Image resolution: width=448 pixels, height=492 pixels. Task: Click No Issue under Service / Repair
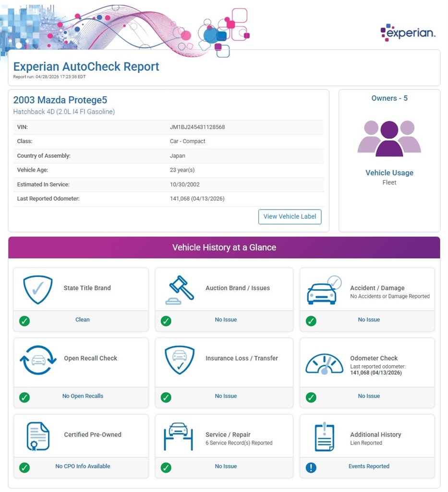pyautogui.click(x=226, y=466)
